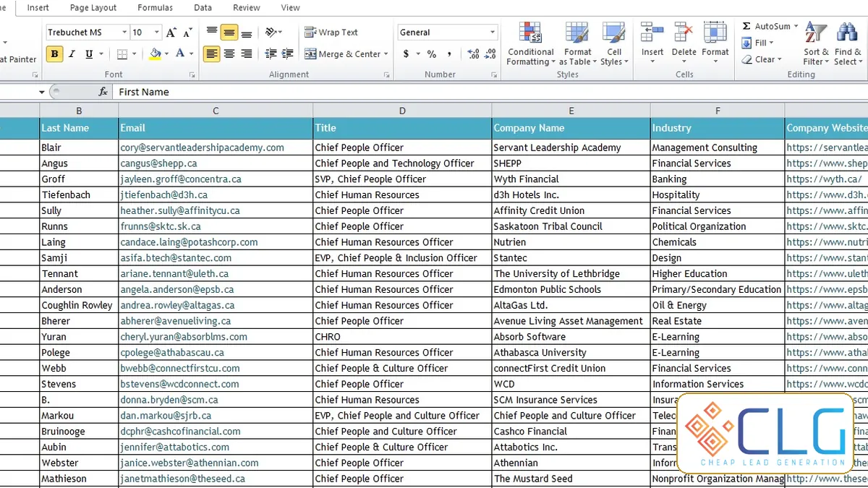Apply Accounting dollar number format
Viewport: 868px width, 488px height.
tap(407, 53)
